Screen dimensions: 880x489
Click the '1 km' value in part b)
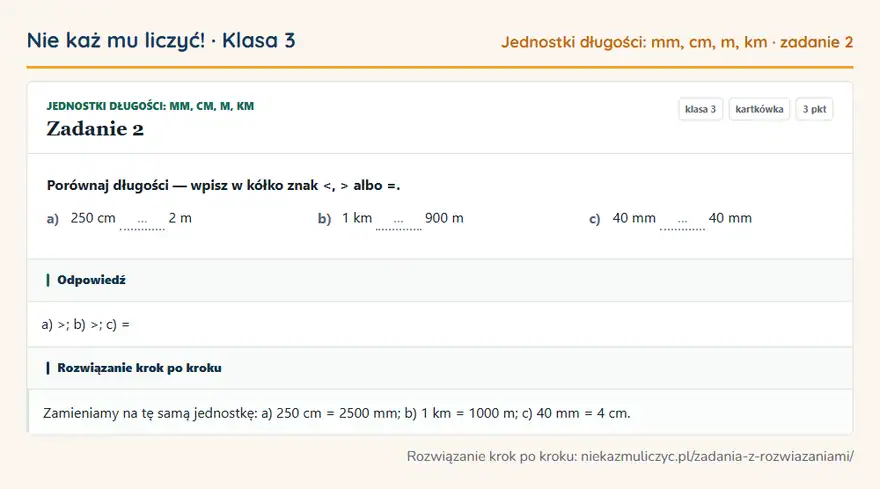click(357, 218)
